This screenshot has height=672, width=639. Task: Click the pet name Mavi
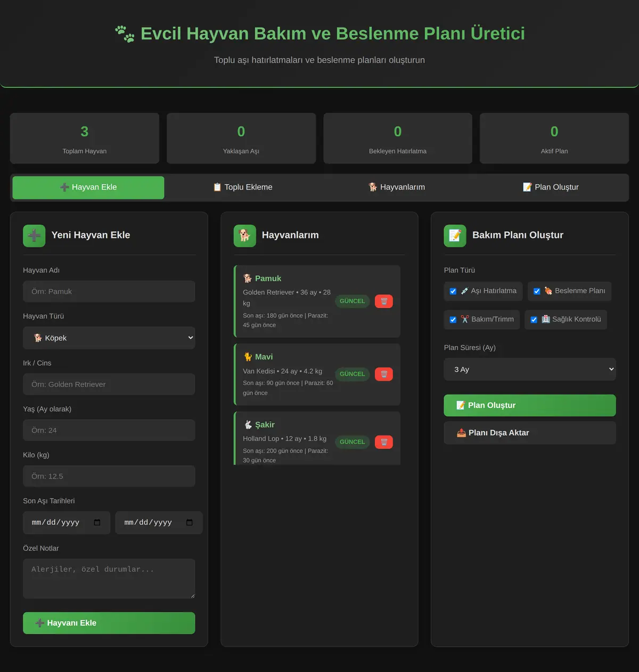coord(264,357)
